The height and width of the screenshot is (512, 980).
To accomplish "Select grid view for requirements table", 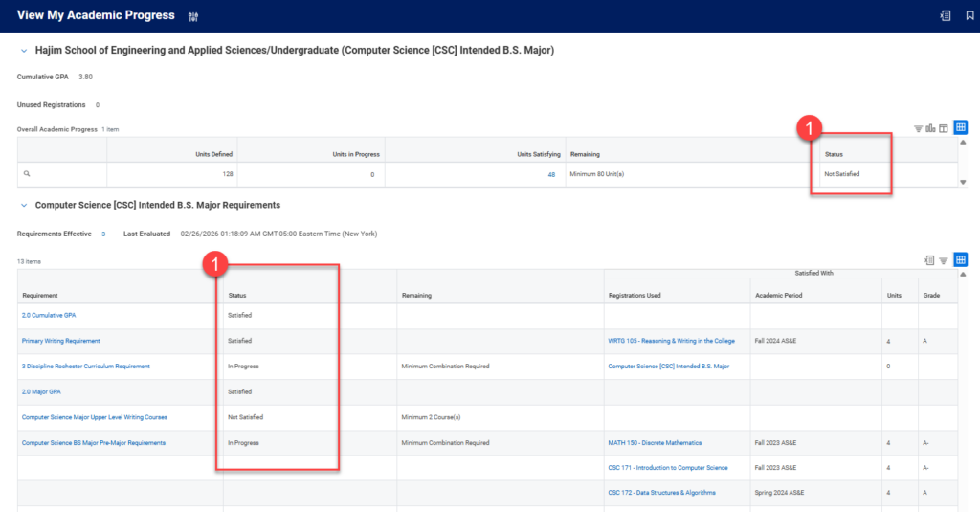I will 961,259.
